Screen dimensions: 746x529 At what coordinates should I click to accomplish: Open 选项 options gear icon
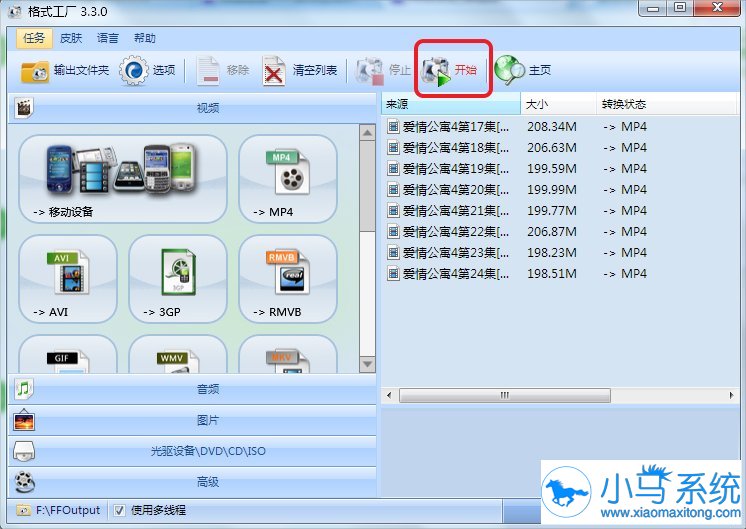[x=133, y=70]
